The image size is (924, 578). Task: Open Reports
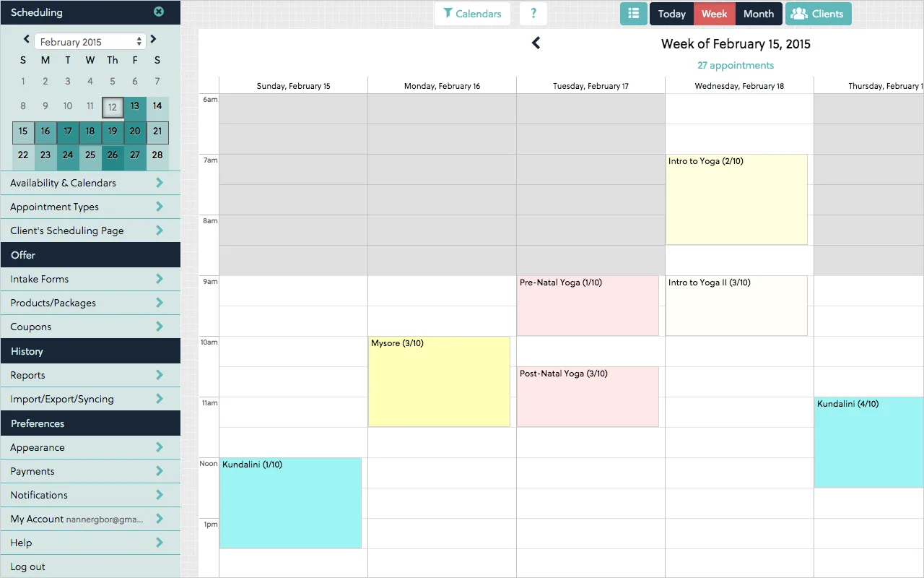pyautogui.click(x=90, y=375)
